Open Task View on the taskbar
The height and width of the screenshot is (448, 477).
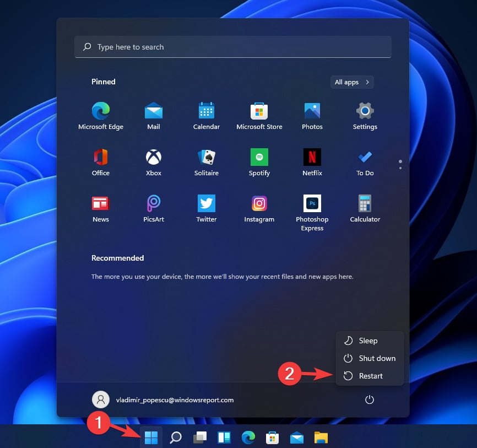point(200,438)
